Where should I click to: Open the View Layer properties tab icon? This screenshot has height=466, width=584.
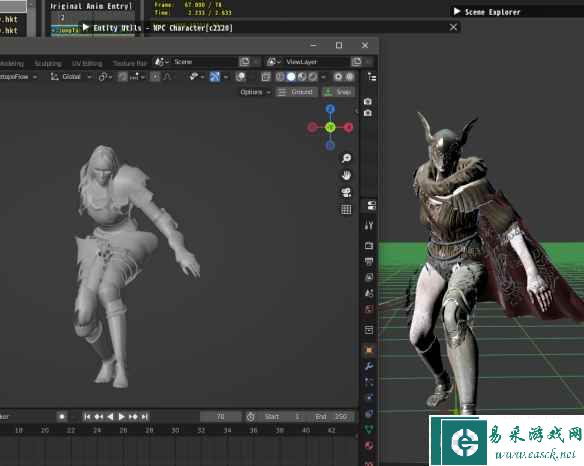[x=369, y=277]
